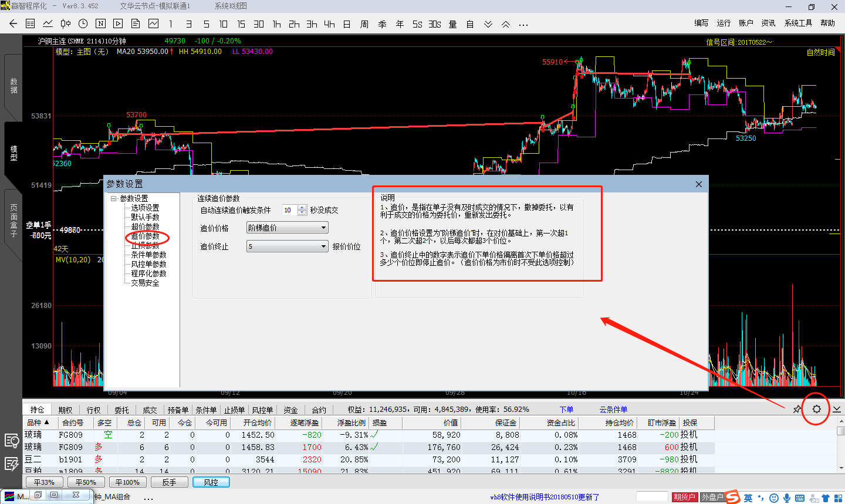The image size is (845, 504).
Task: Open the 下单 link
Action: click(566, 410)
